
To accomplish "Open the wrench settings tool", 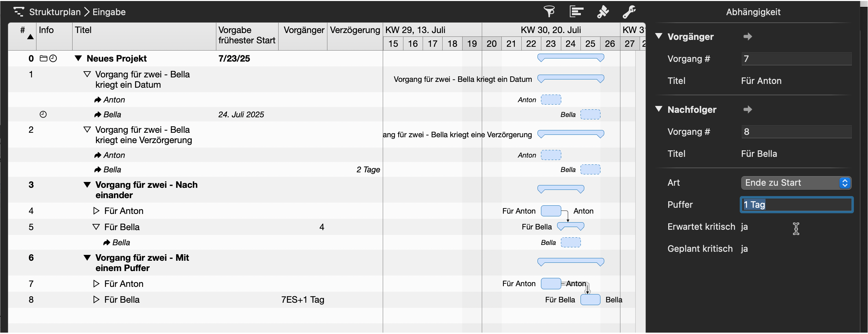I will click(x=629, y=12).
